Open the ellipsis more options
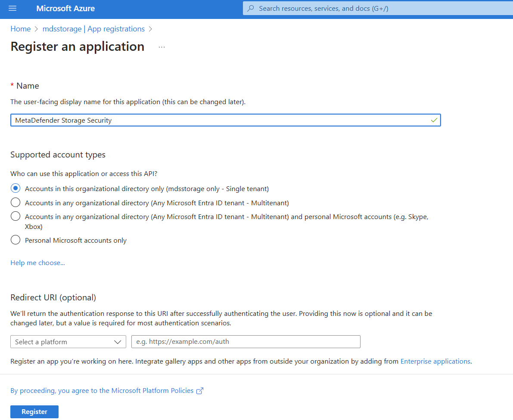Viewport: 513px width, 420px height. pyautogui.click(x=162, y=47)
